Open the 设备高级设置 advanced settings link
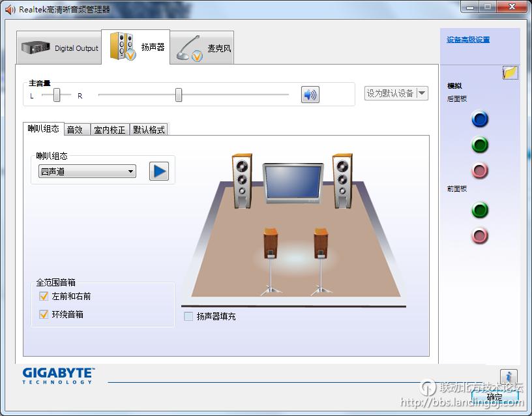 pos(467,39)
